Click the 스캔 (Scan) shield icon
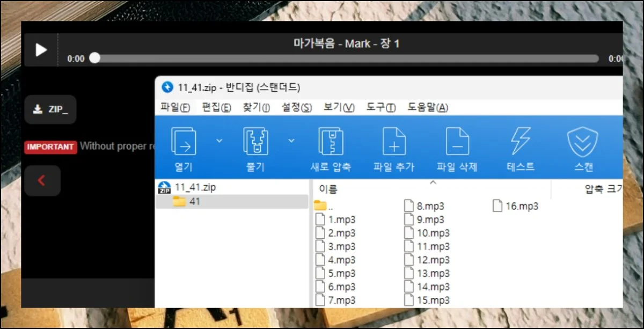This screenshot has height=329, width=644. tap(583, 142)
